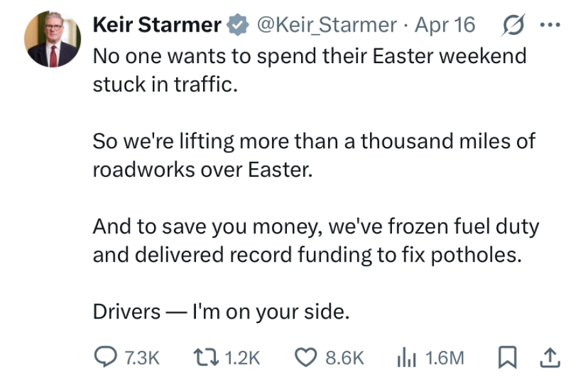Click the repost arrows icon
588x387 pixels.
206,357
